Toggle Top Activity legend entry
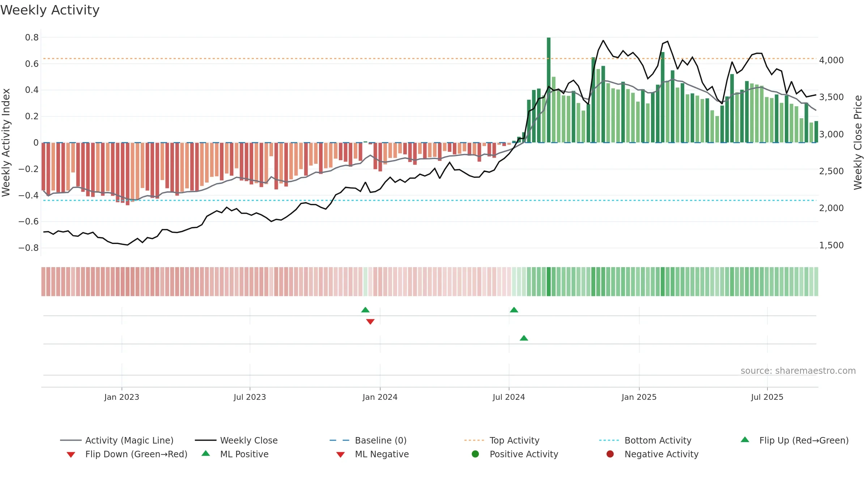This screenshot has height=488, width=868. [502, 440]
